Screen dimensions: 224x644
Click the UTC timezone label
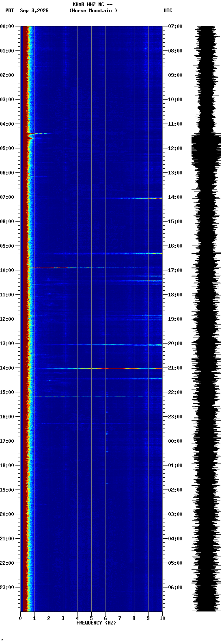(x=168, y=11)
